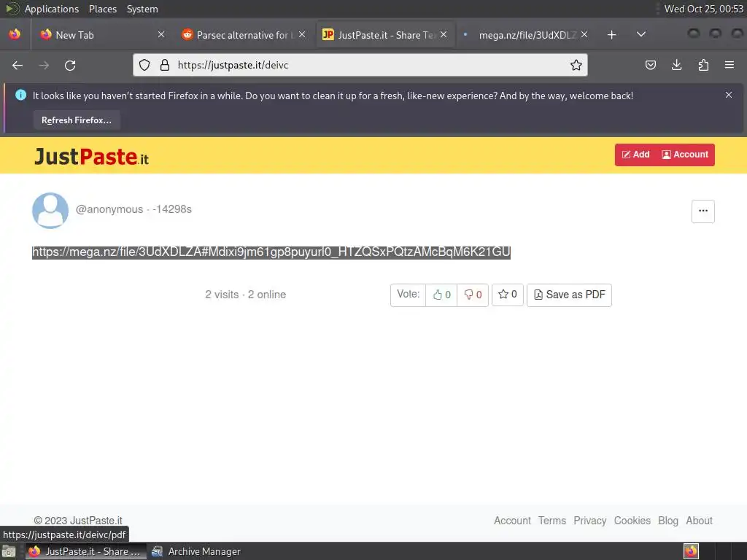This screenshot has height=560, width=747.
Task: Click the padlock site security icon
Action: pos(165,65)
